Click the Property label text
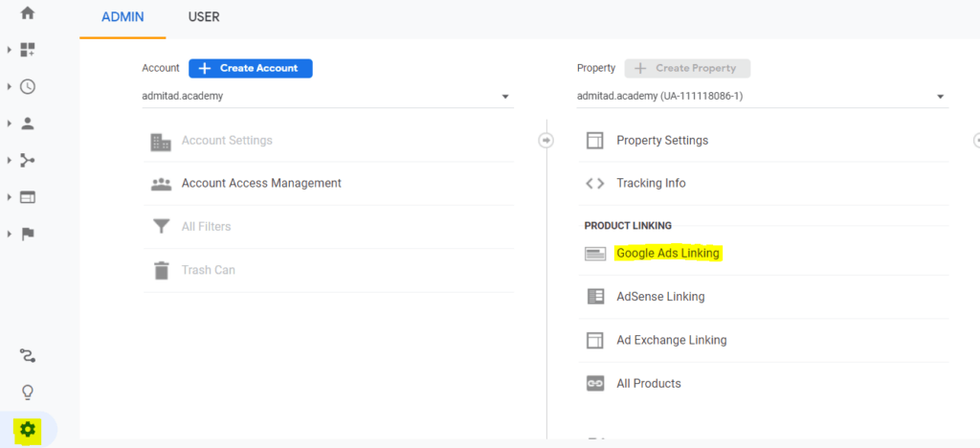 pyautogui.click(x=596, y=68)
